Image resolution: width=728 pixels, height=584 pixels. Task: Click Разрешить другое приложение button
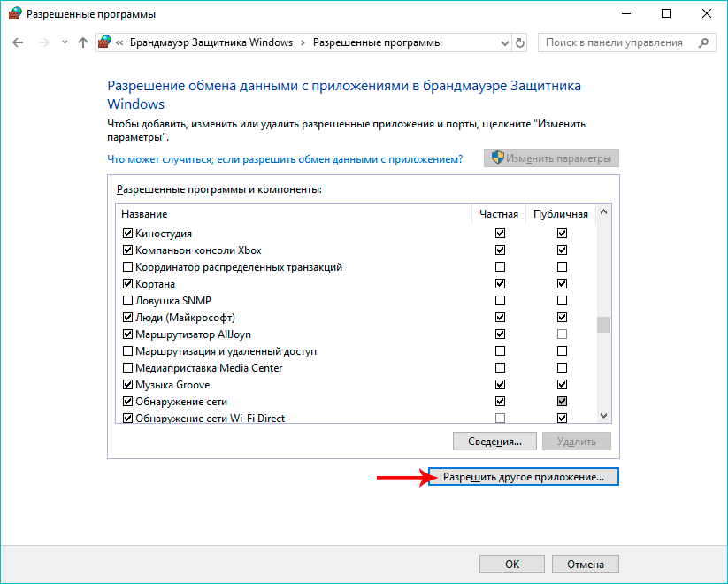[524, 477]
